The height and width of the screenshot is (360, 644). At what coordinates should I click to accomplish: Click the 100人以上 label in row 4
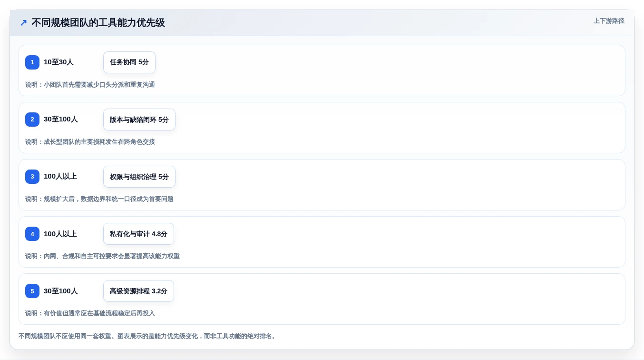click(x=60, y=233)
